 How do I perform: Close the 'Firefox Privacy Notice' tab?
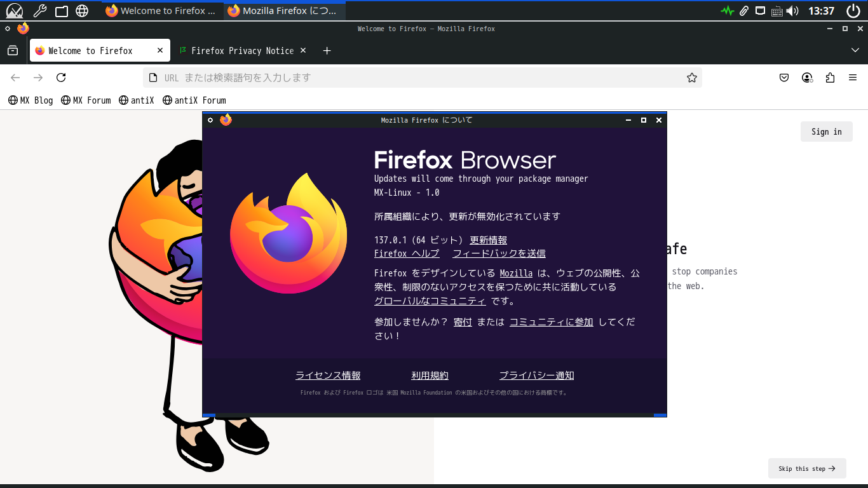[x=303, y=51]
